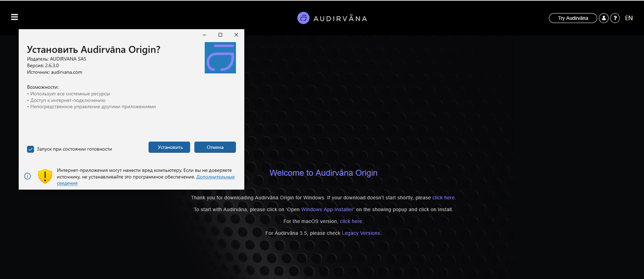Click Установить to install the app

pos(170,147)
